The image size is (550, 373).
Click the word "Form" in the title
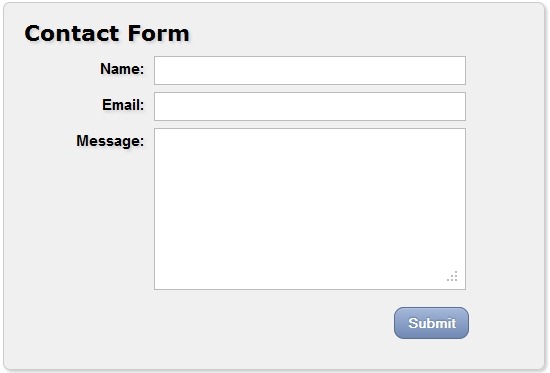(x=159, y=33)
